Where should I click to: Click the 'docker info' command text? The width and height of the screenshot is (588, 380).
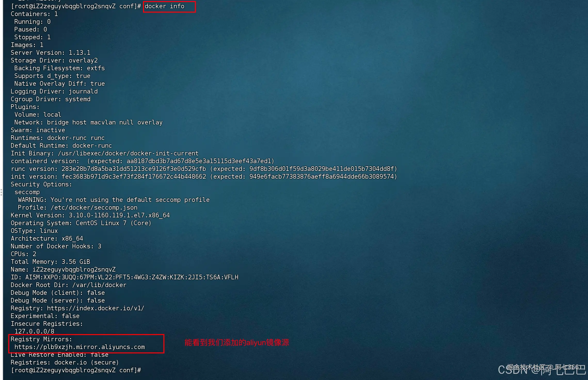tap(164, 6)
